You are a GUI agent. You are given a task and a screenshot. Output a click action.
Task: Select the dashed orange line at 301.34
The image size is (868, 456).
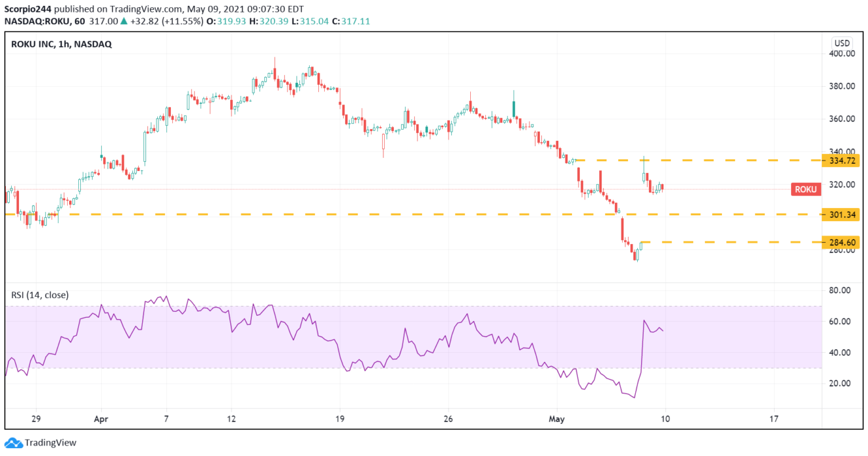(395, 215)
